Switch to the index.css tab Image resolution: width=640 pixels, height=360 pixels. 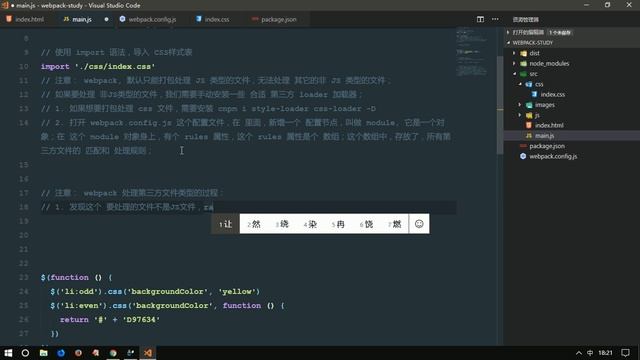pos(217,19)
